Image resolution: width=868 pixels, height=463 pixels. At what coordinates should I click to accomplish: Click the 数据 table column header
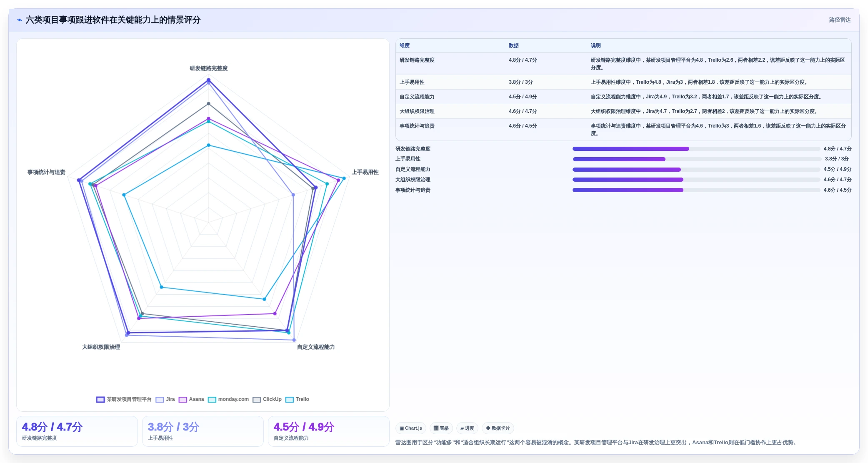point(514,45)
